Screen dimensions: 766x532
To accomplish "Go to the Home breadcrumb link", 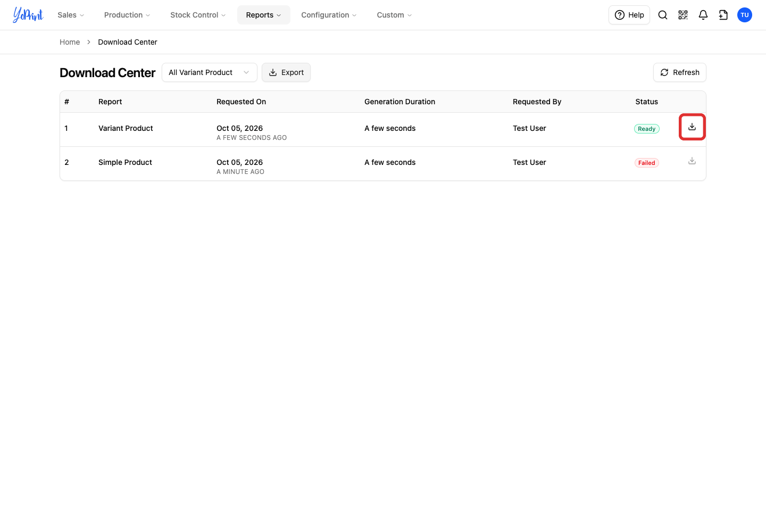I will (x=70, y=42).
